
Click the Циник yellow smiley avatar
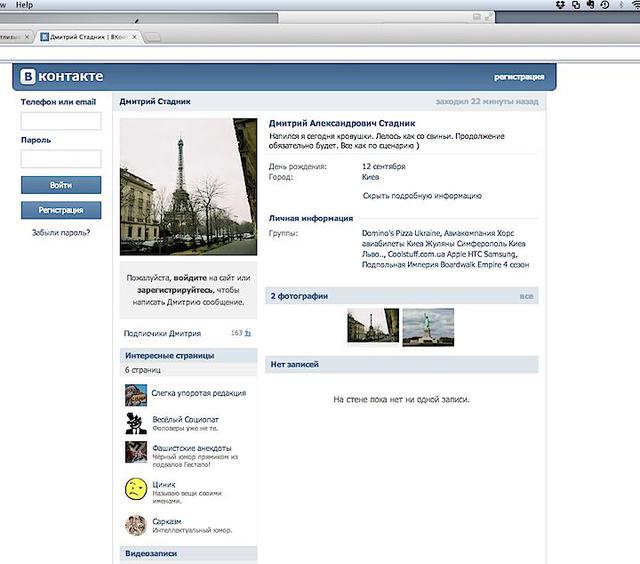[136, 489]
